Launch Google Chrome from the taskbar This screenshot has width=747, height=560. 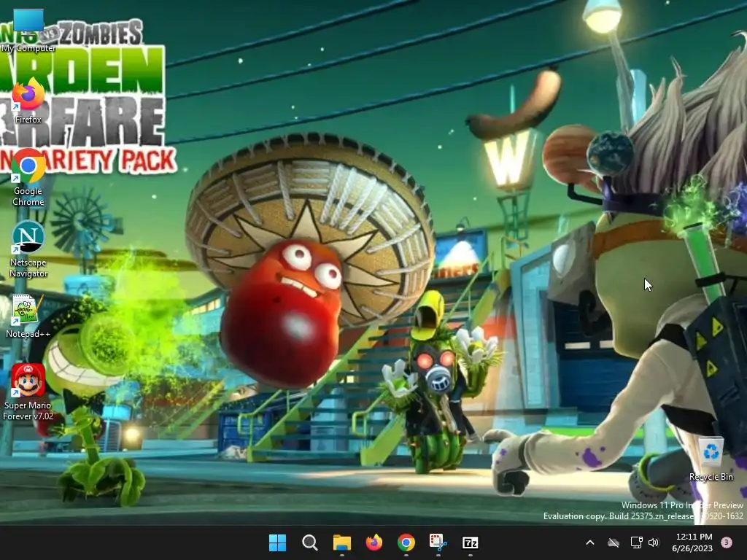pyautogui.click(x=406, y=542)
